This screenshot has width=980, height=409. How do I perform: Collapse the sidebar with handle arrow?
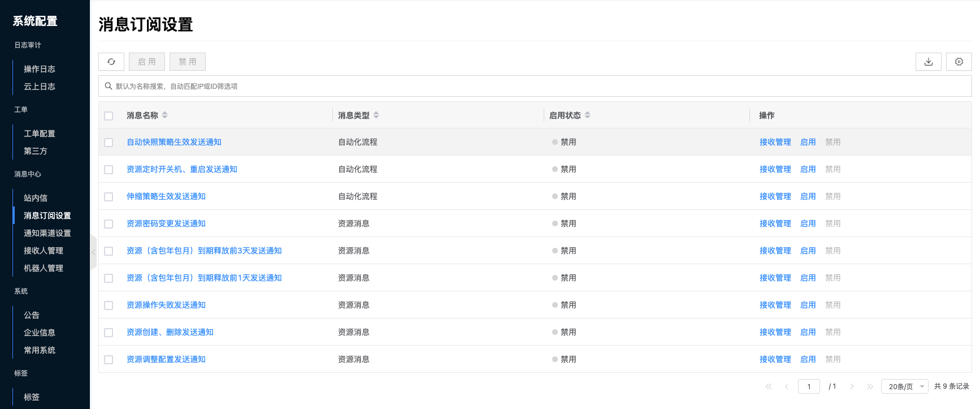pyautogui.click(x=93, y=252)
